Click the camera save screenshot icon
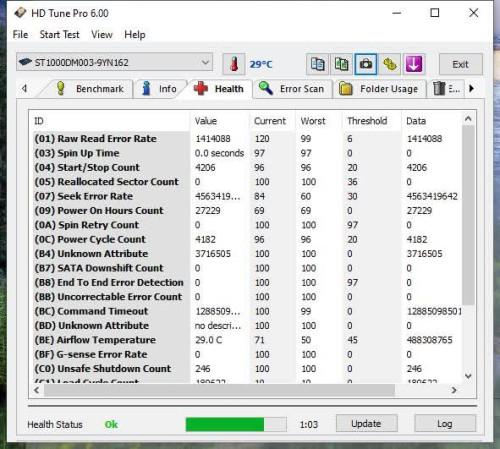Viewport: 500px width, 449px height. tap(366, 64)
